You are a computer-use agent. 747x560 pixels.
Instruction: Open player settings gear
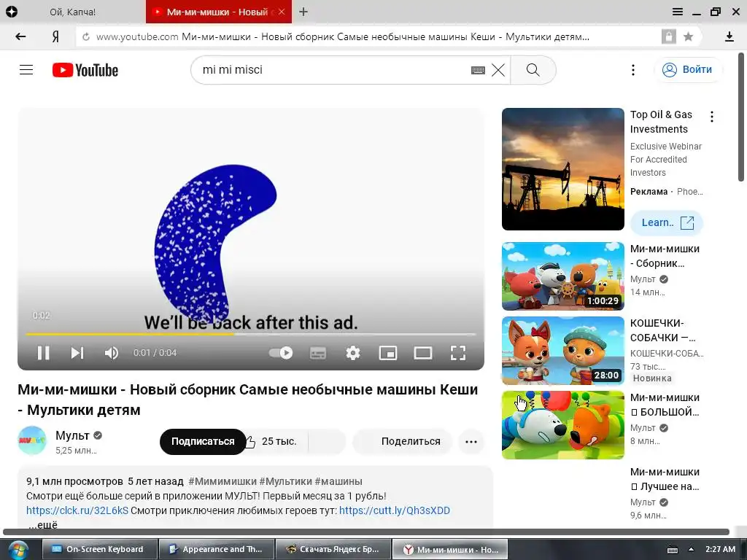click(353, 353)
